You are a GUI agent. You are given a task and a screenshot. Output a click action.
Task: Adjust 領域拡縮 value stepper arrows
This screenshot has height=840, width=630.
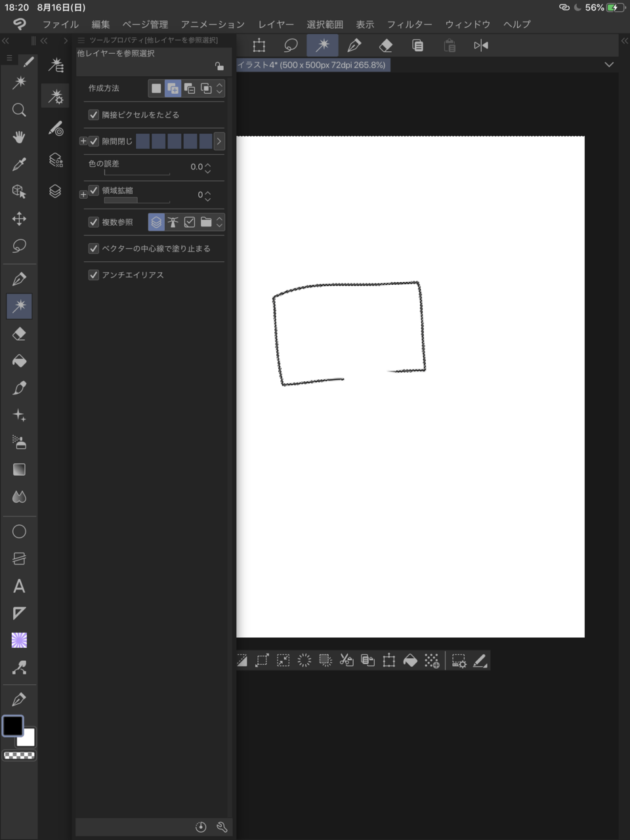click(208, 196)
